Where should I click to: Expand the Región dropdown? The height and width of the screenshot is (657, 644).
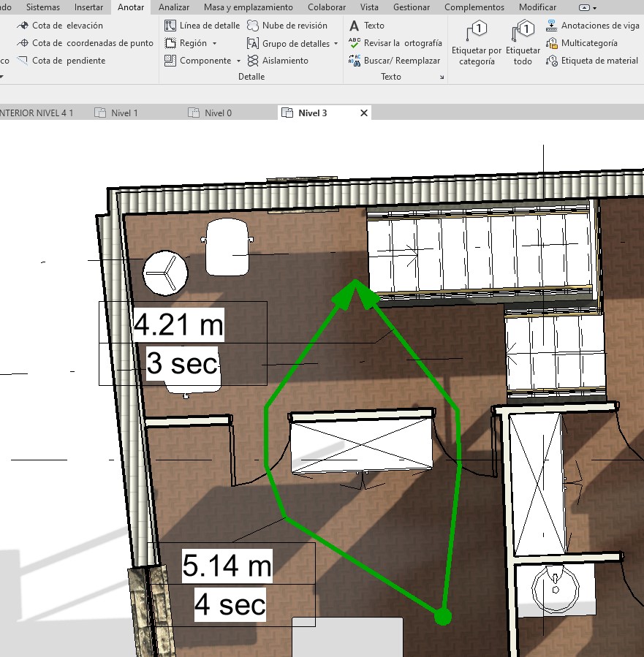214,44
